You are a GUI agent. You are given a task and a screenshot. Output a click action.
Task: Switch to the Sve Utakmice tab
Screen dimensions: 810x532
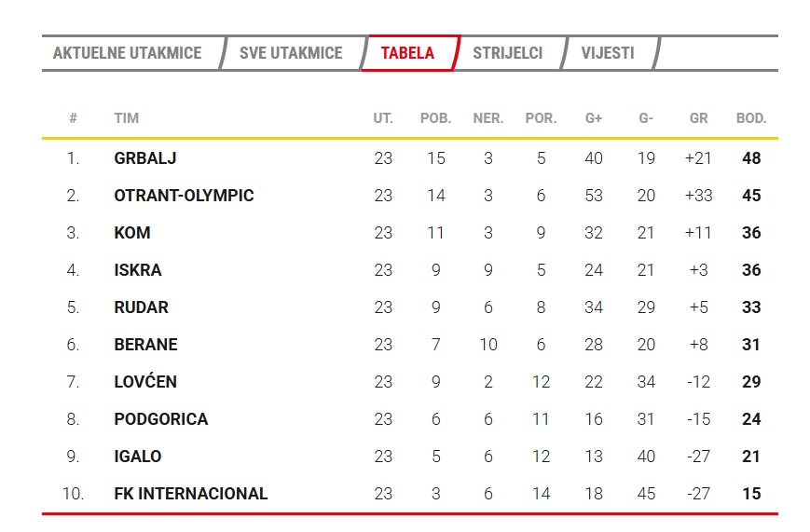291,53
